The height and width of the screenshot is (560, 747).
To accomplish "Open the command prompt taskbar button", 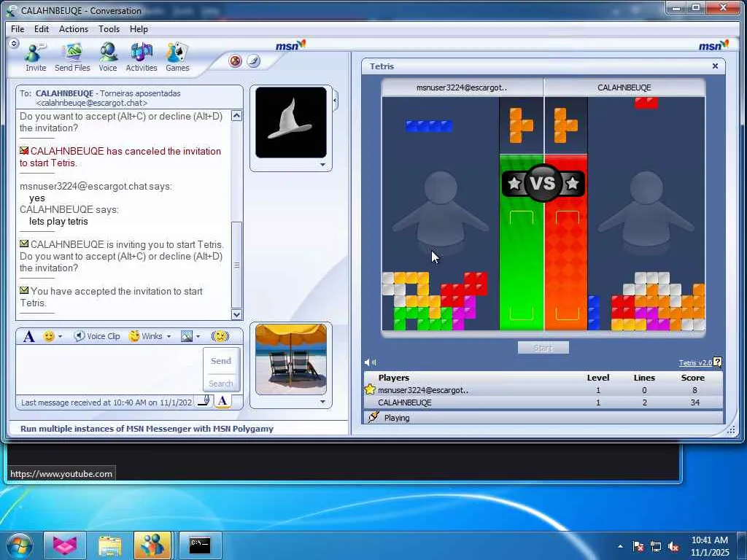I will [200, 545].
